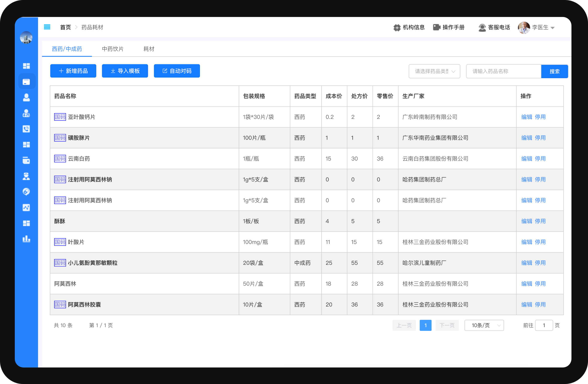Click the 新增药品 button
The height and width of the screenshot is (384, 588).
73,71
